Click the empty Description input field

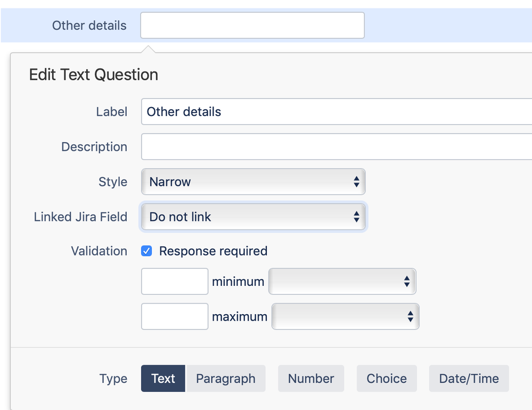coord(335,147)
